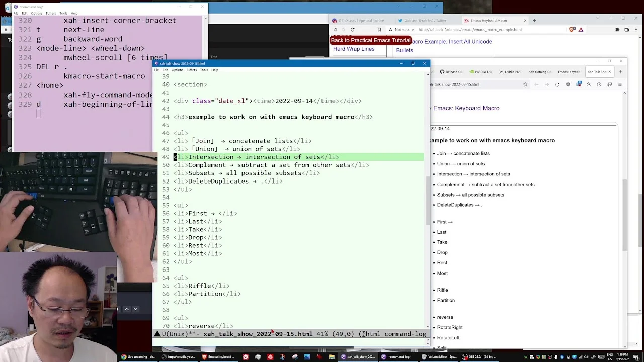Image resolution: width=644 pixels, height=362 pixels.
Task: Open Options menu in the command-log window
Action: (x=37, y=13)
